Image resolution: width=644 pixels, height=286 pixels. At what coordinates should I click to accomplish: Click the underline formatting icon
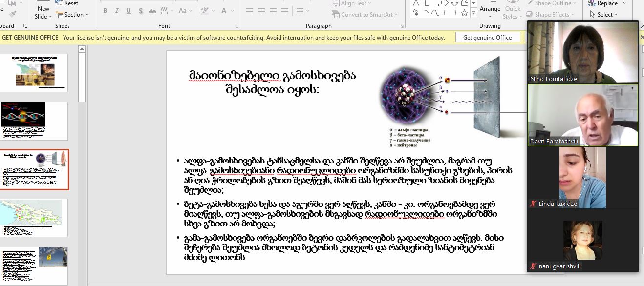coord(129,11)
